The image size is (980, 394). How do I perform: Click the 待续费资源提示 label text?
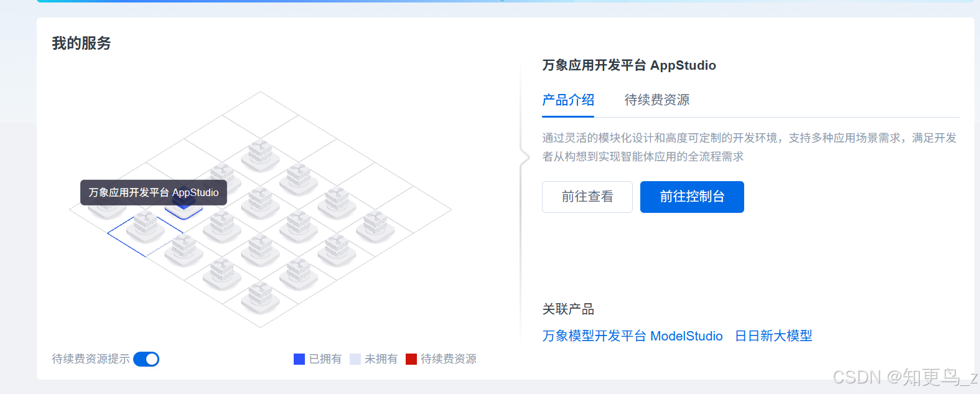tap(91, 359)
